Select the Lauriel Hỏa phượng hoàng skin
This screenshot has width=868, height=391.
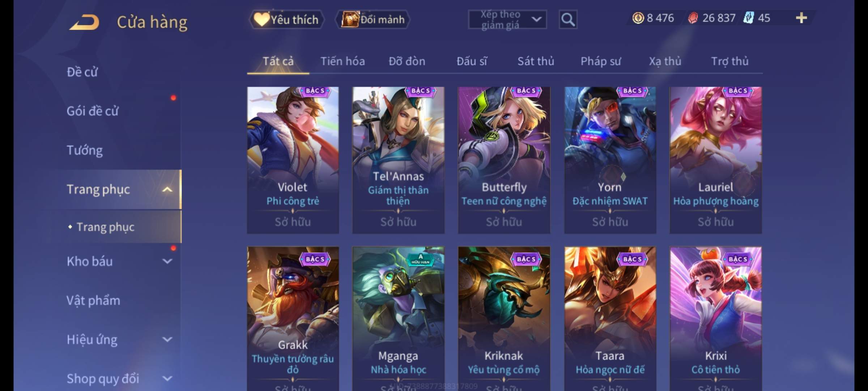pos(716,160)
